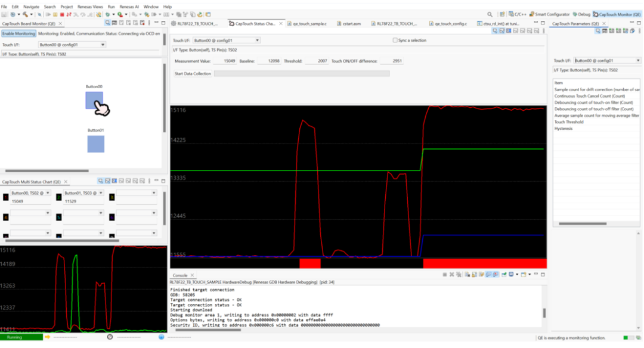Open the Renesas Views menu

(89, 7)
